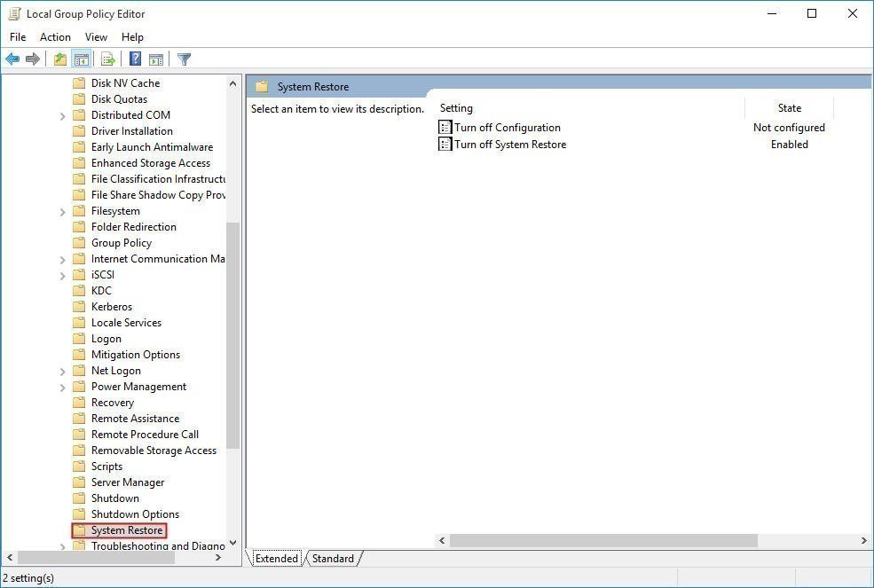Select the Early Launch Antimalware folder
Image resolution: width=874 pixels, height=588 pixels.
(x=152, y=147)
